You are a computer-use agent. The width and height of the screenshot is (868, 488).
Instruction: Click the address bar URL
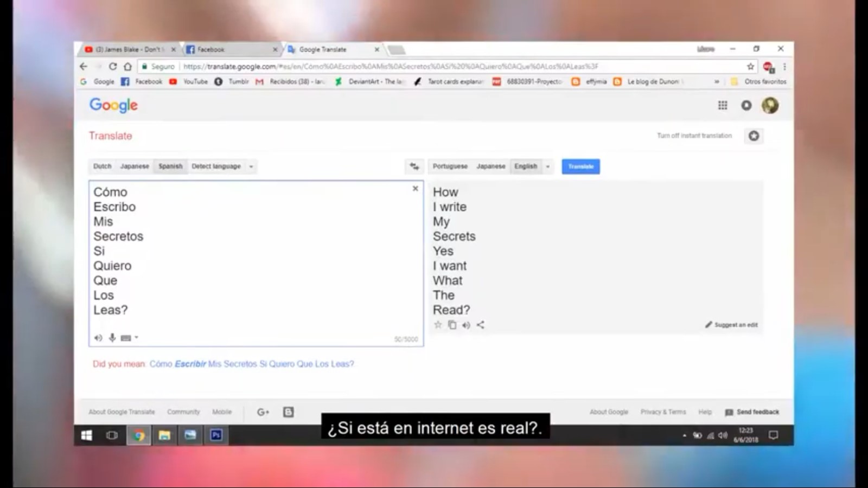point(391,67)
